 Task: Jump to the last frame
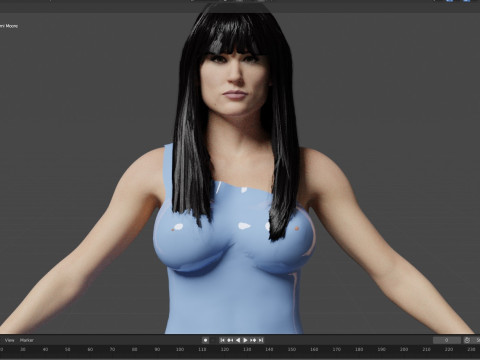coord(261,340)
